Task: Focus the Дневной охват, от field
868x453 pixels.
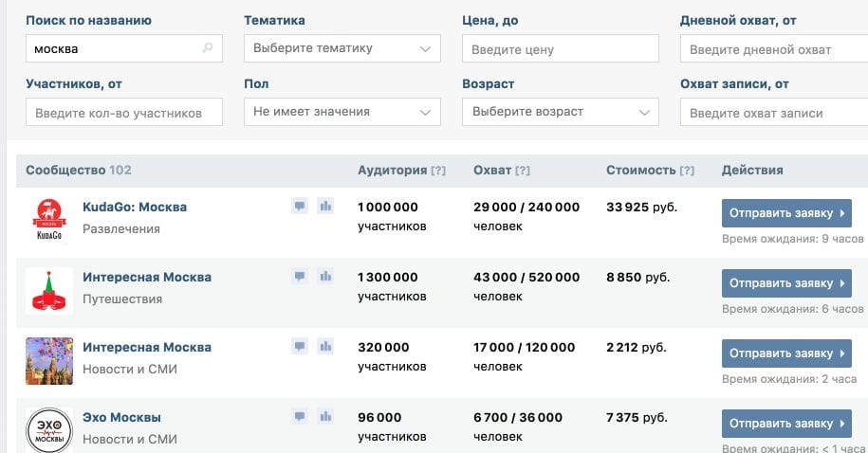Action: (774, 48)
